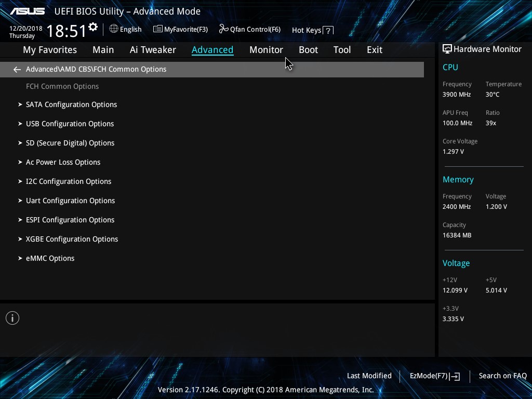Click the Hardware Monitor display icon
The image size is (532, 399).
pos(447,49)
